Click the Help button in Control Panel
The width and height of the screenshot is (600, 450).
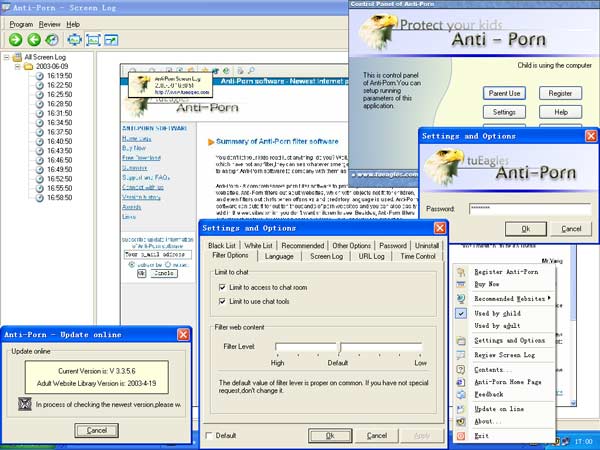[x=561, y=112]
